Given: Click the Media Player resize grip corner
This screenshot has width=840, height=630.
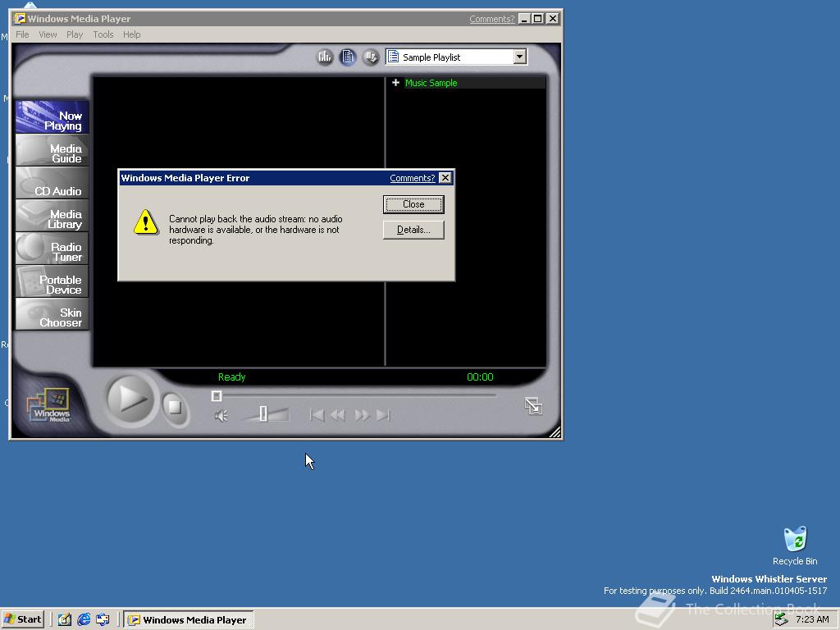Looking at the screenshot, I should 555,432.
